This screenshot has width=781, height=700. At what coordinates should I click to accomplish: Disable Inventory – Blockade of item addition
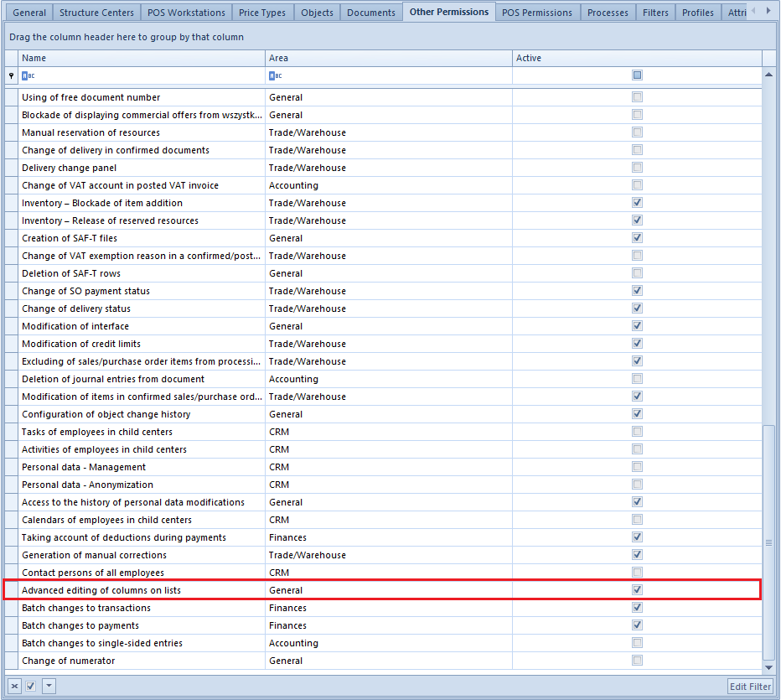[637, 203]
